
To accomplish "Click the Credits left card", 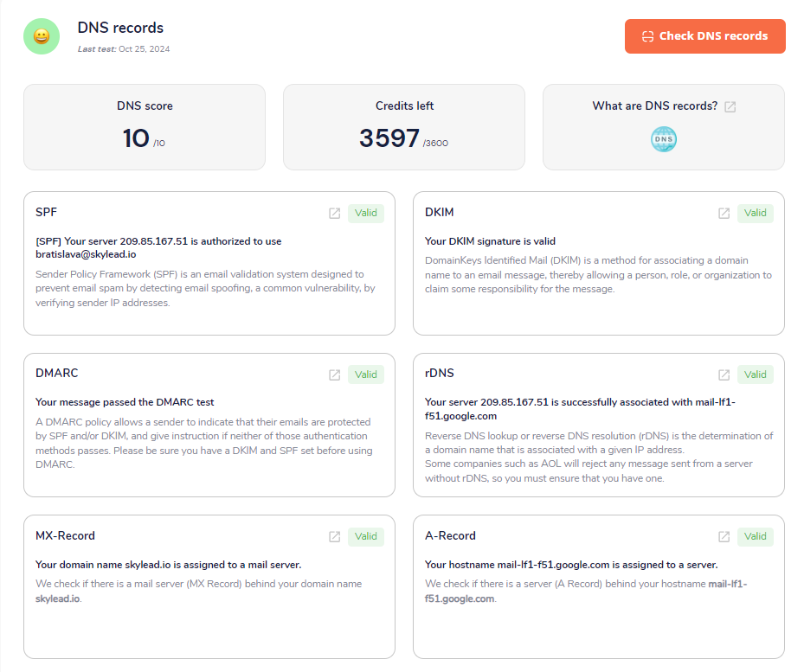I will point(404,127).
